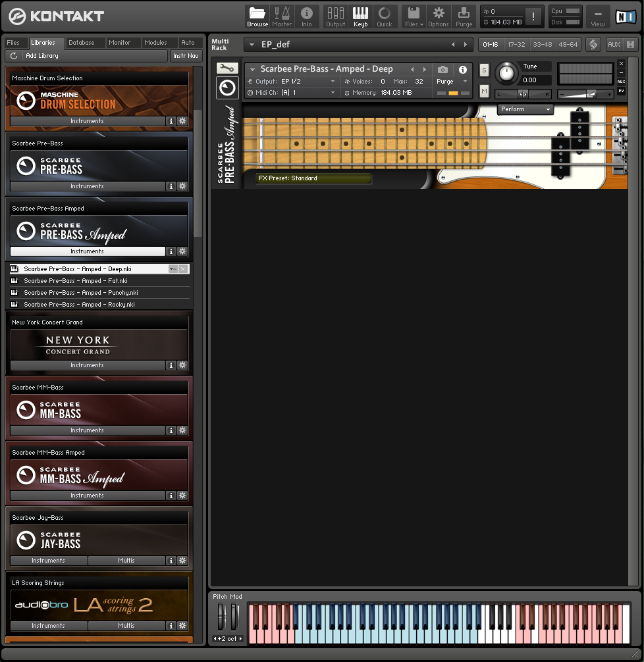Show rack page 33-48
The height and width of the screenshot is (662, 644).
[542, 44]
